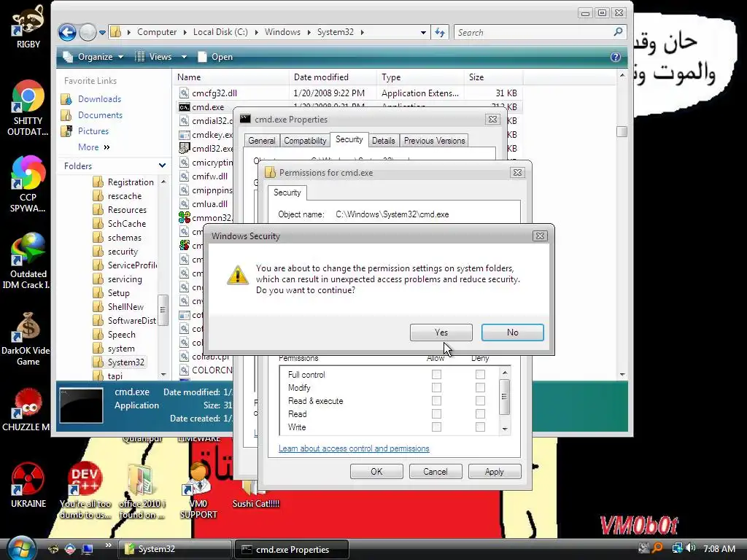Click Apply in Permissions for cmd.exe

tap(495, 472)
